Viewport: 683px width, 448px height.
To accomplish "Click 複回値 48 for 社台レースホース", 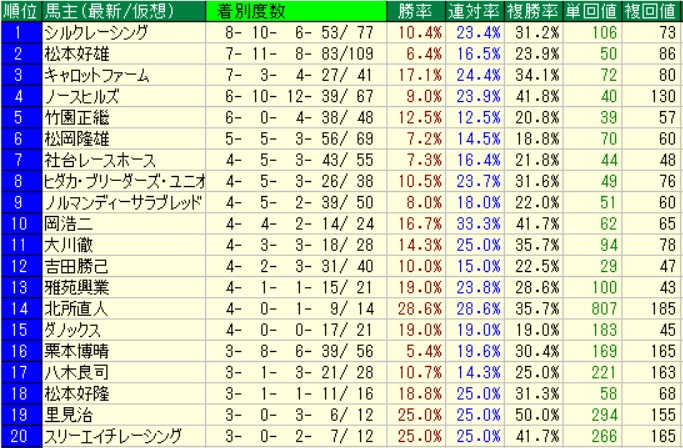I will point(668,160).
